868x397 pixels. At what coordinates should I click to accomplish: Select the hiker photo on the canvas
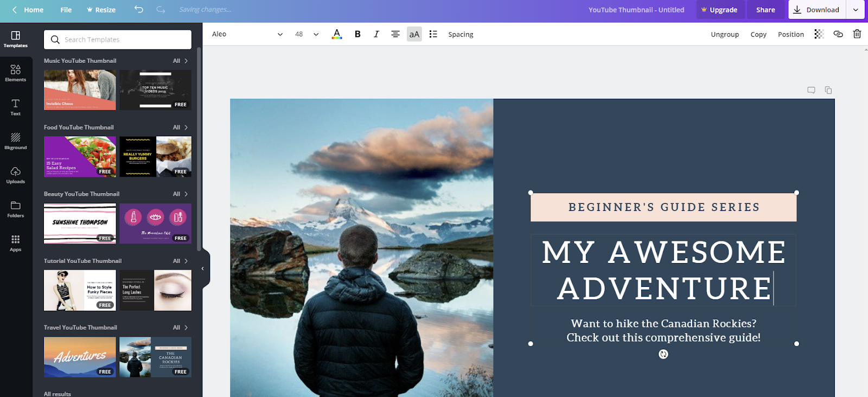click(361, 248)
